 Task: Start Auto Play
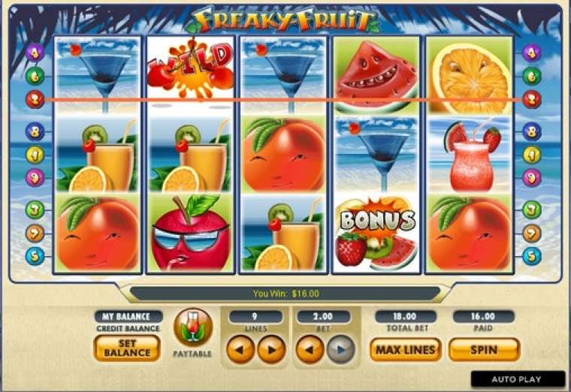tap(516, 379)
